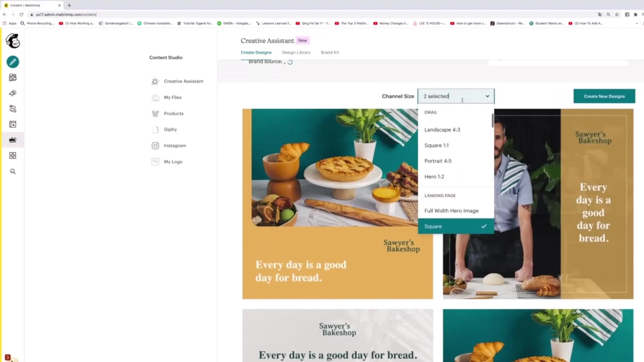Enable Landscape 4:3 email format
644x362 pixels.
442,129
